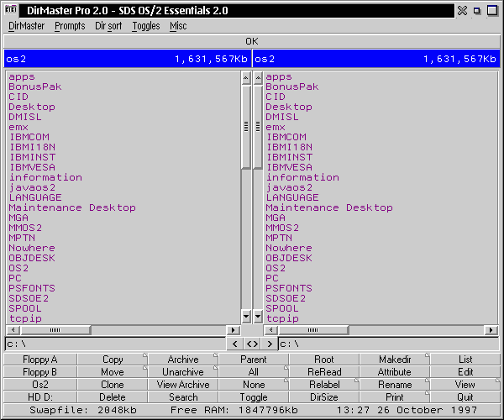Click the Toggle selection button
This screenshot has width=504, height=420.
point(254,396)
